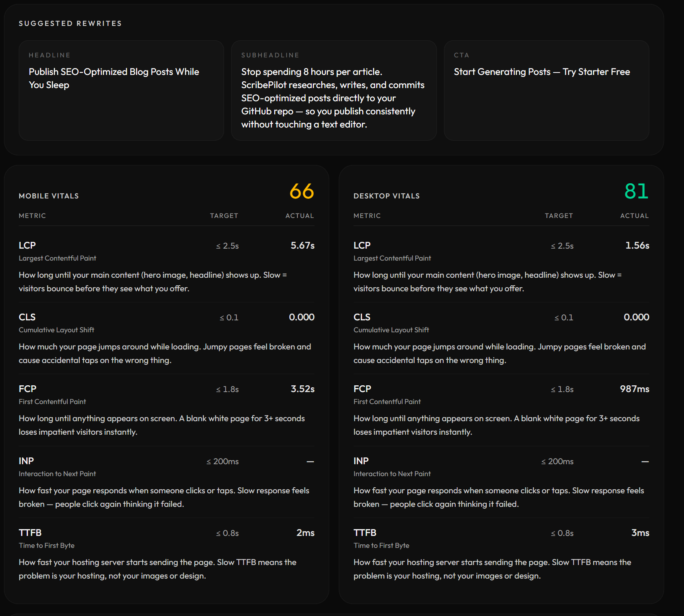This screenshot has width=684, height=616.
Task: Click the mobile INP target ≤ 200ms
Action: click(222, 461)
